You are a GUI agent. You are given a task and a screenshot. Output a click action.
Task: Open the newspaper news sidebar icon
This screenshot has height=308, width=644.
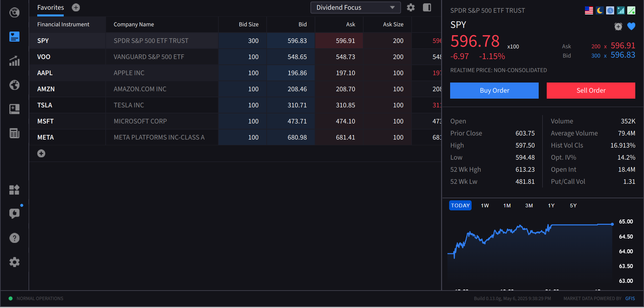point(14,133)
